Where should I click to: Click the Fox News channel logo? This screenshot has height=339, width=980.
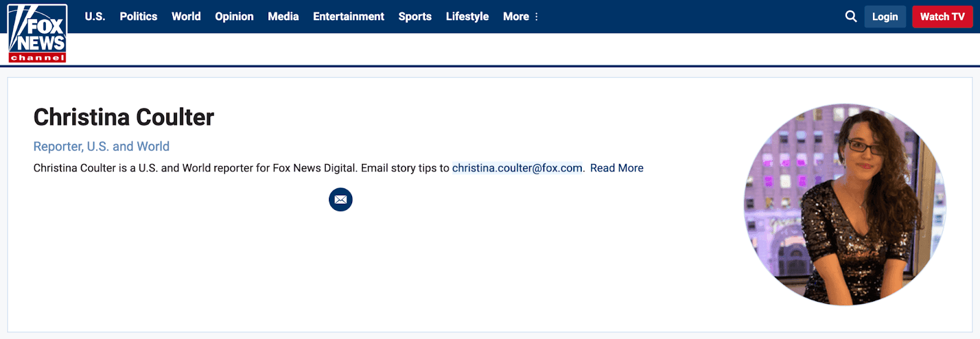pos(37,33)
